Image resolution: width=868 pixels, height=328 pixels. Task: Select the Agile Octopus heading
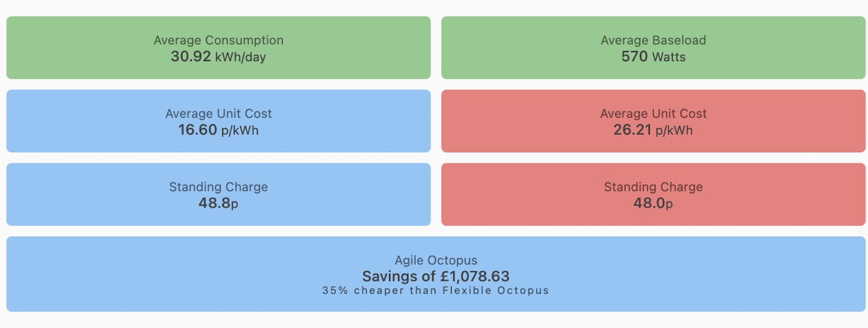click(x=436, y=261)
